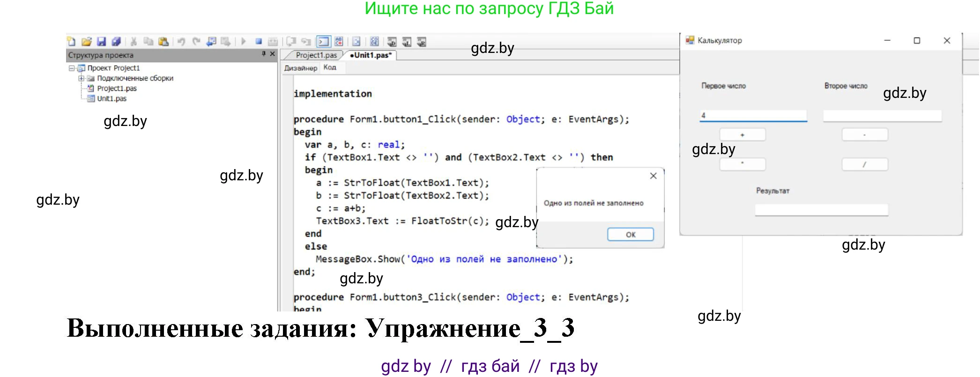Image resolution: width=980 pixels, height=377 pixels.
Task: Switch to the Project1.pas editor tab
Action: [316, 55]
